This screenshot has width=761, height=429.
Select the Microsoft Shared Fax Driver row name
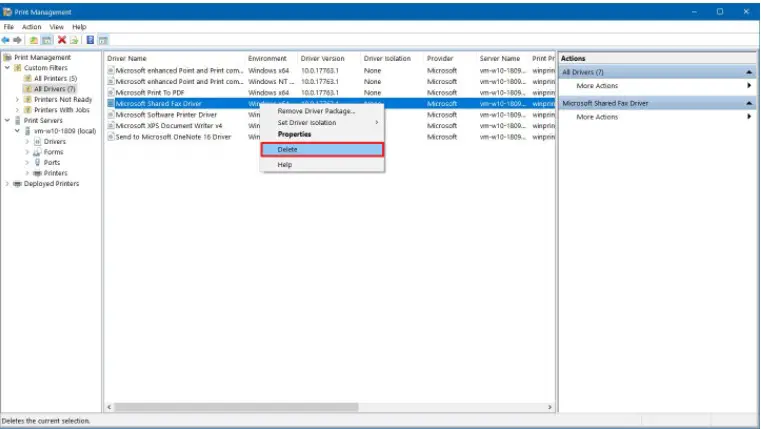coord(158,104)
